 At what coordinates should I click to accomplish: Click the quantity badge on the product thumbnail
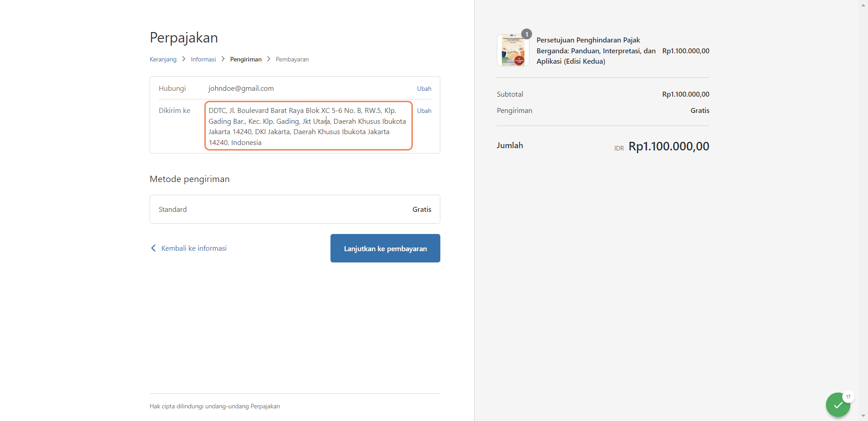coord(527,34)
